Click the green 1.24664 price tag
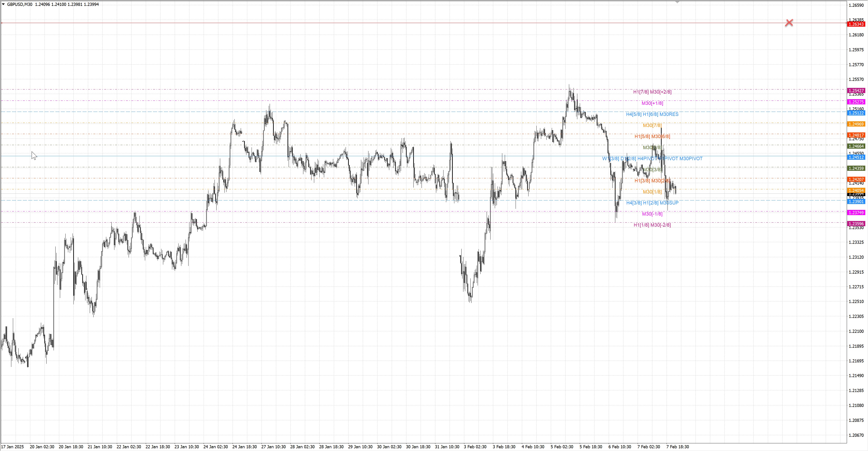Viewport: 868px width, 451px height. (x=856, y=146)
